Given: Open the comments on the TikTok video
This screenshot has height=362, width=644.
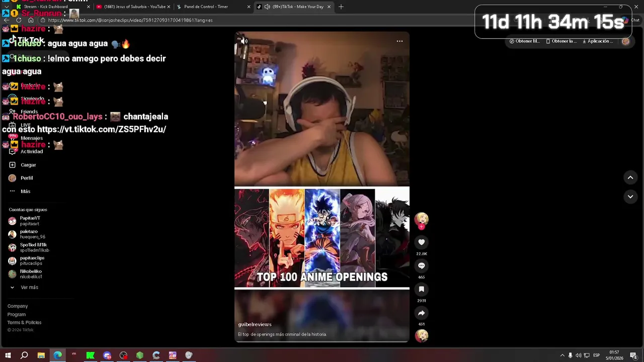Looking at the screenshot, I should click(422, 265).
